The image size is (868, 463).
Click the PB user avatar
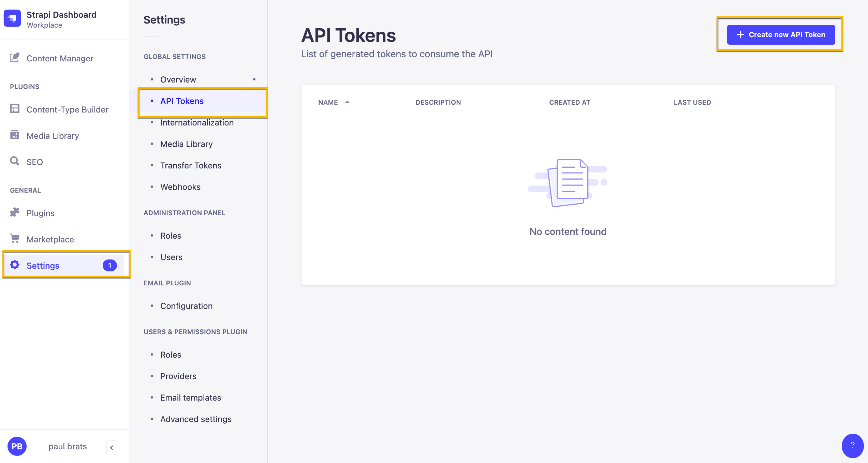17,446
